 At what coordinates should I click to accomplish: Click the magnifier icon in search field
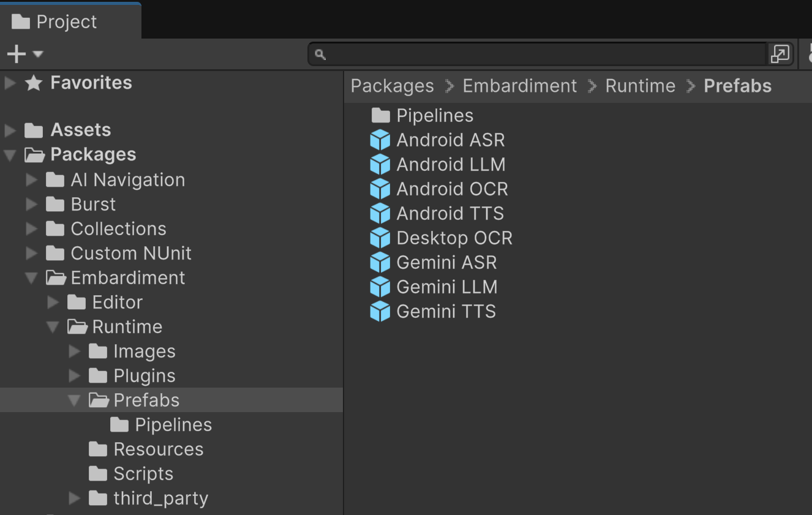pos(320,55)
